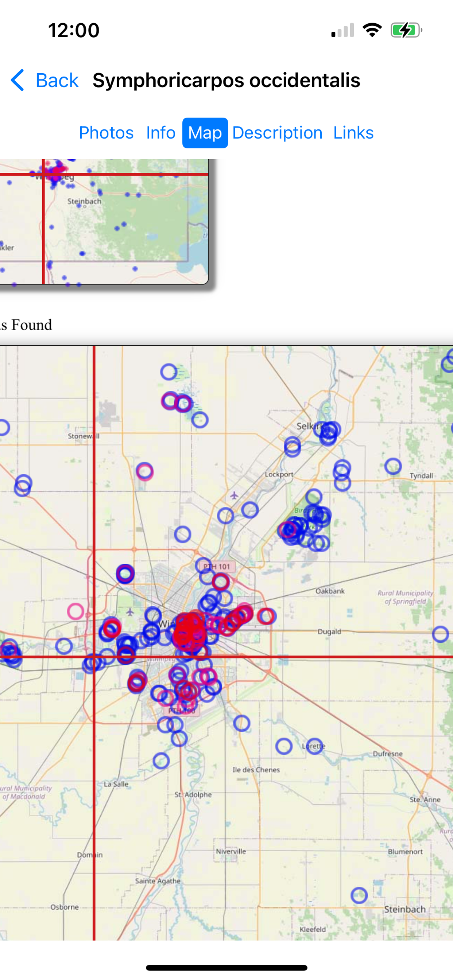Viewport: 453px width, 980px height.
Task: Click the Oakbank label on the map
Action: (x=330, y=591)
